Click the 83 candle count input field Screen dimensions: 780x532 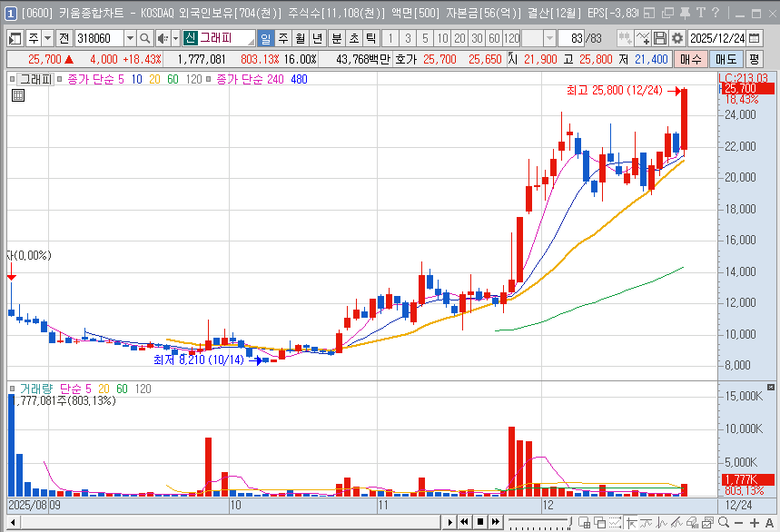pos(571,38)
